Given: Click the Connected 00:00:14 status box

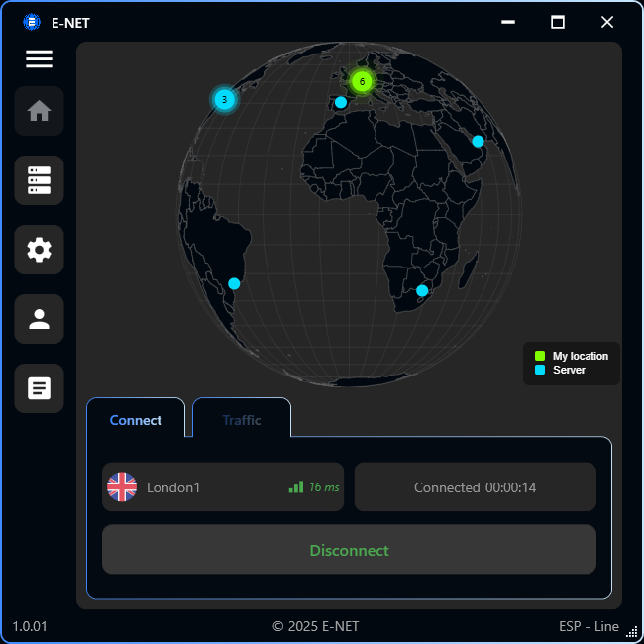Looking at the screenshot, I should coord(476,487).
